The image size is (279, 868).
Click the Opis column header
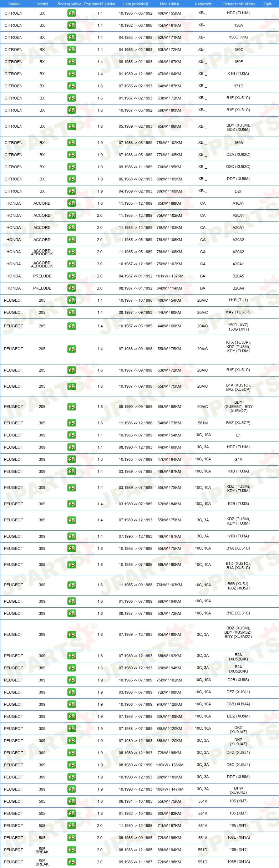(x=268, y=4)
